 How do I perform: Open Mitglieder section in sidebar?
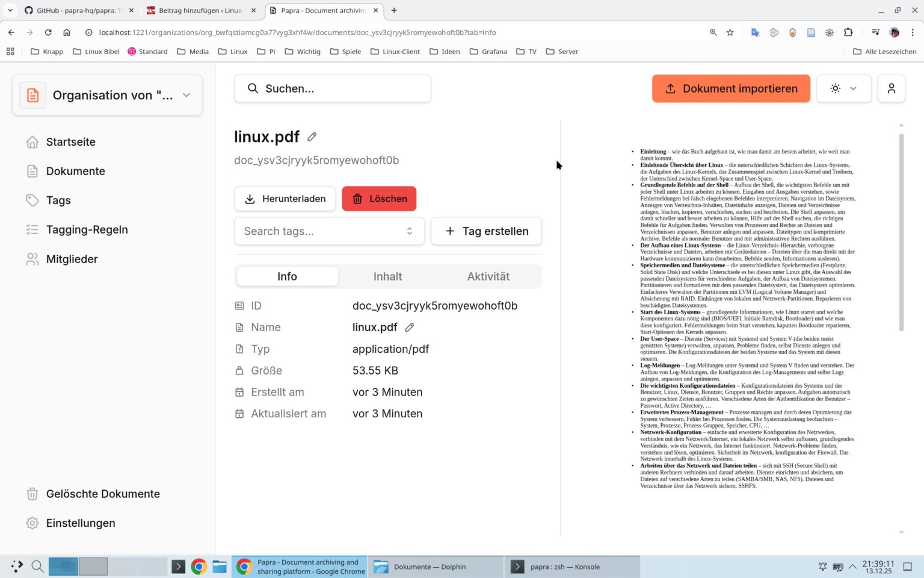pyautogui.click(x=72, y=259)
